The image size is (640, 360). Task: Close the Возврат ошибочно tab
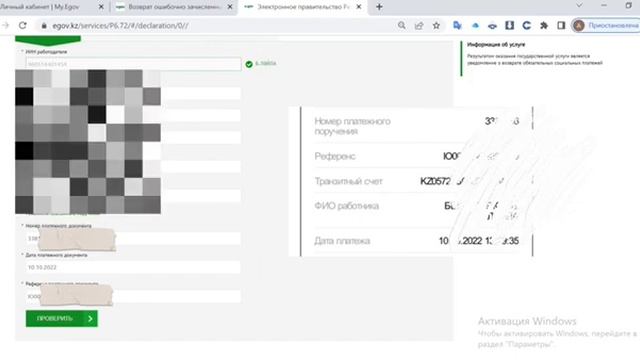[230, 7]
